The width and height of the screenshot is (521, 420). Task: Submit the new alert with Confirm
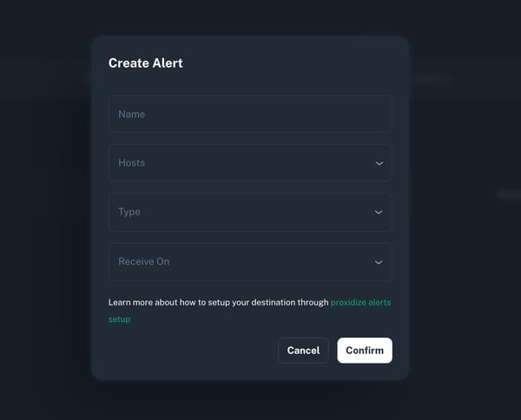(365, 351)
